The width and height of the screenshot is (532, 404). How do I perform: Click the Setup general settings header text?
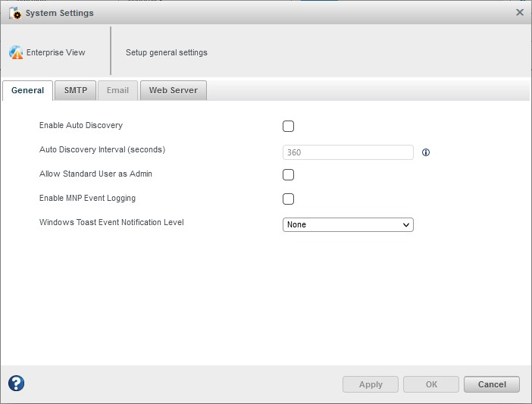point(167,53)
